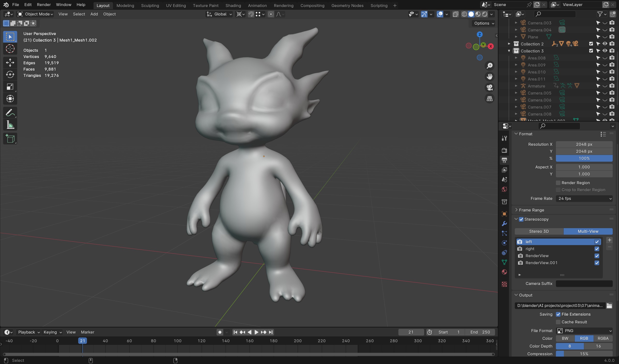The width and height of the screenshot is (619, 364).
Task: Collapse the Format panel
Action: (x=516, y=134)
